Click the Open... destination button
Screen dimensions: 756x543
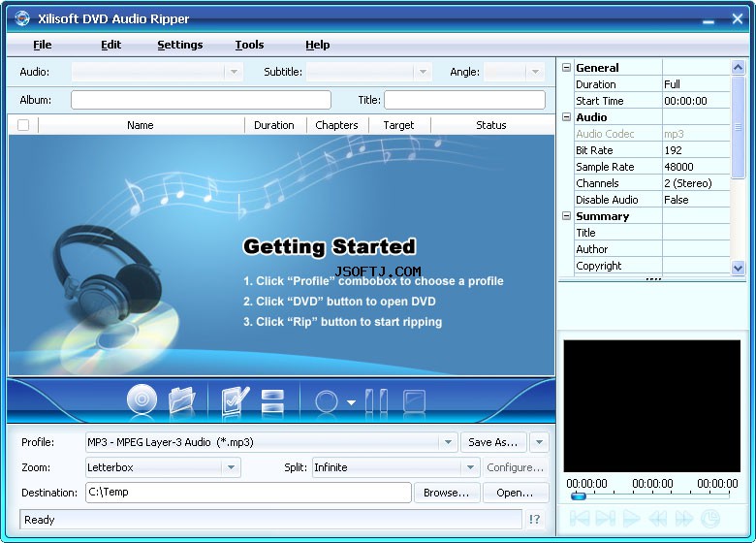pos(515,493)
